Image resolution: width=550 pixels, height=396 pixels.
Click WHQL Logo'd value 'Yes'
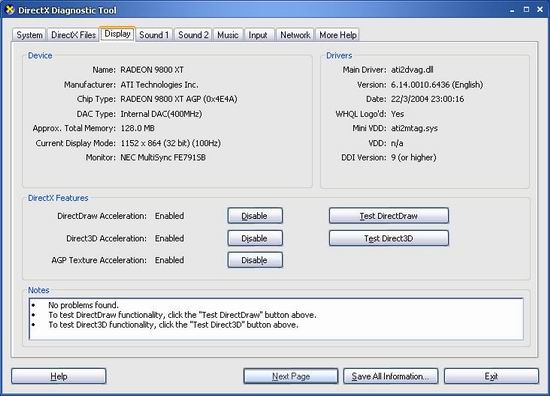click(397, 114)
